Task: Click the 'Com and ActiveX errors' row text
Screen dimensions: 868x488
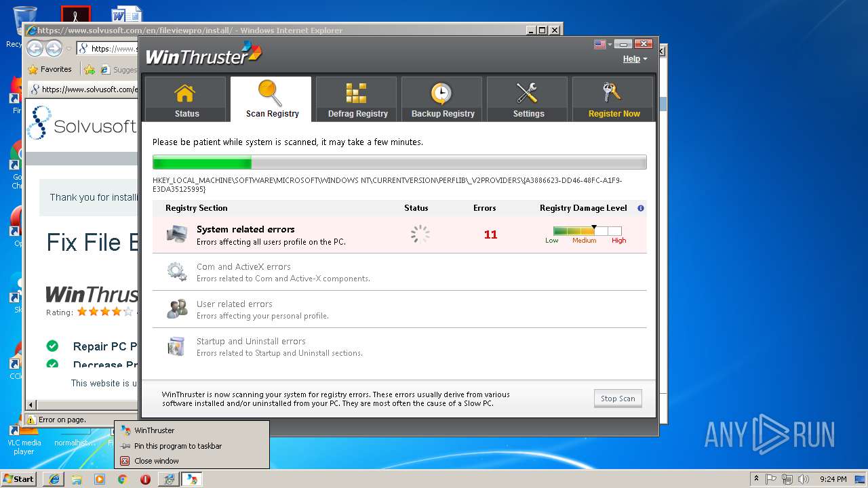Action: (243, 266)
